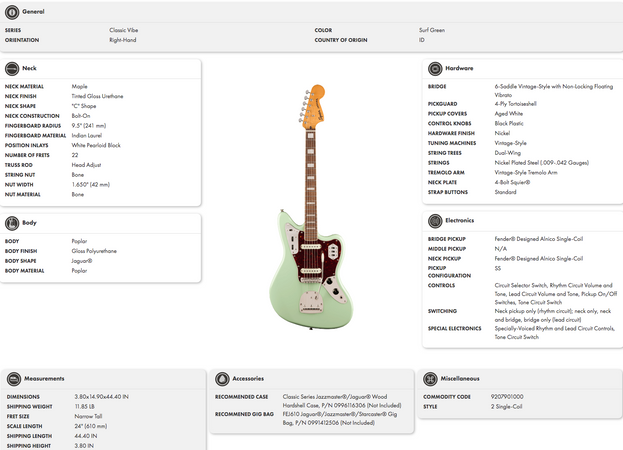Click the Classic Vibe series value

[x=124, y=30]
